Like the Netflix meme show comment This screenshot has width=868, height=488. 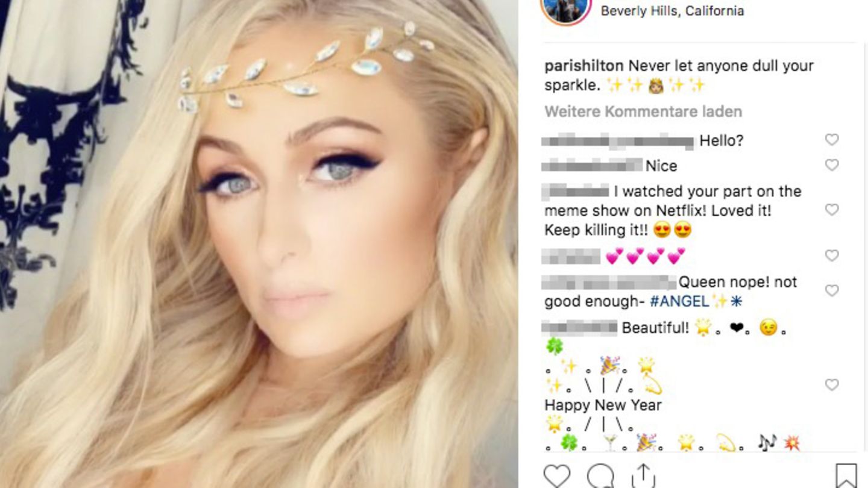point(832,210)
